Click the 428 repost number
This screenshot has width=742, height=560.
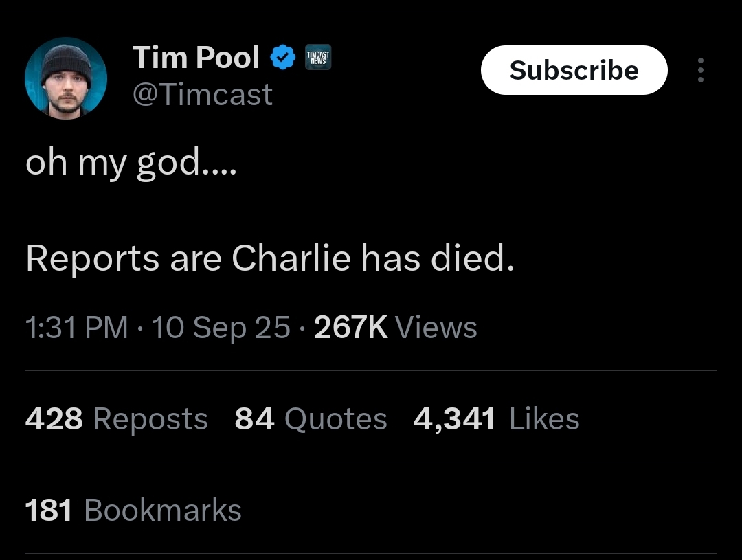point(54,419)
